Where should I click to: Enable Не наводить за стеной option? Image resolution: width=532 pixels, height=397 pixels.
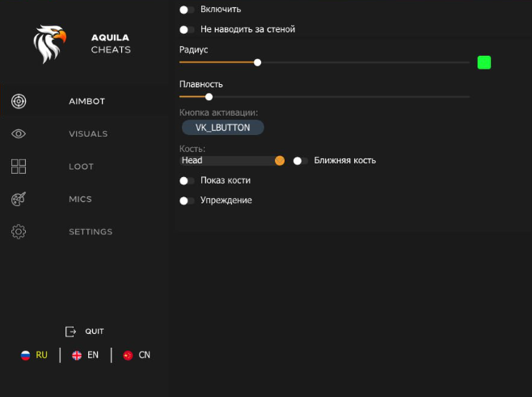coord(188,29)
